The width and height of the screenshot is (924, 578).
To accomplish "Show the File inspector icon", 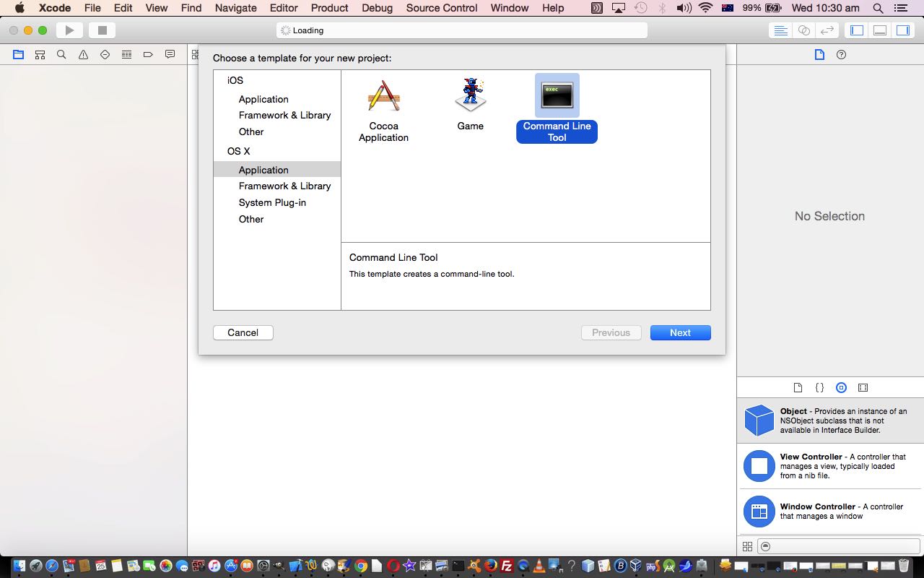I will pyautogui.click(x=819, y=54).
